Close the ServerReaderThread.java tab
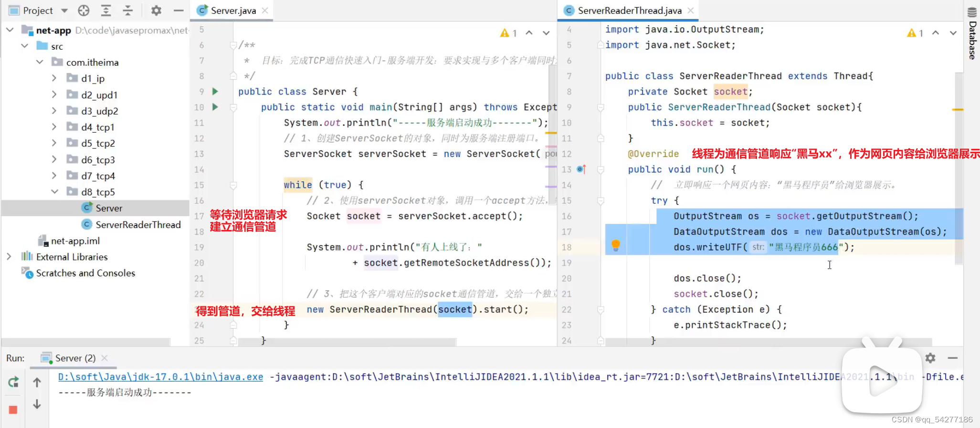 [x=691, y=10]
